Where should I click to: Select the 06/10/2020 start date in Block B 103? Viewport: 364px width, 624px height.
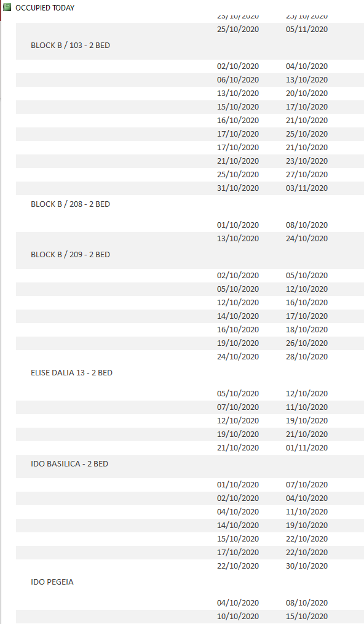(238, 80)
